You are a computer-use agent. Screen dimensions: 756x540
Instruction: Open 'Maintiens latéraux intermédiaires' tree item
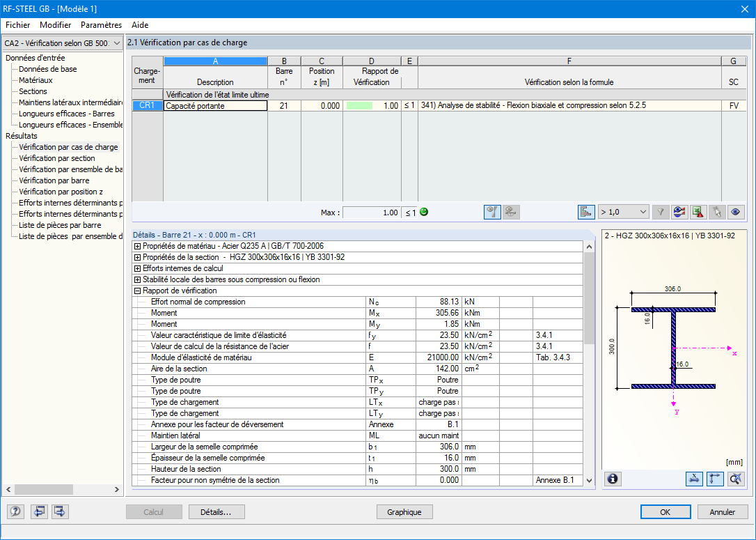tap(70, 102)
